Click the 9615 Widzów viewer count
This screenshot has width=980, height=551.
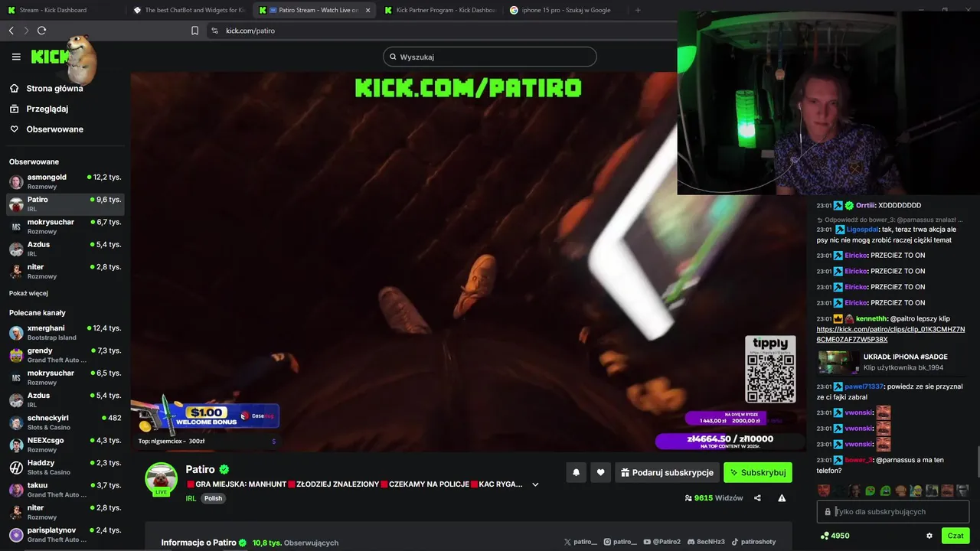(x=714, y=498)
